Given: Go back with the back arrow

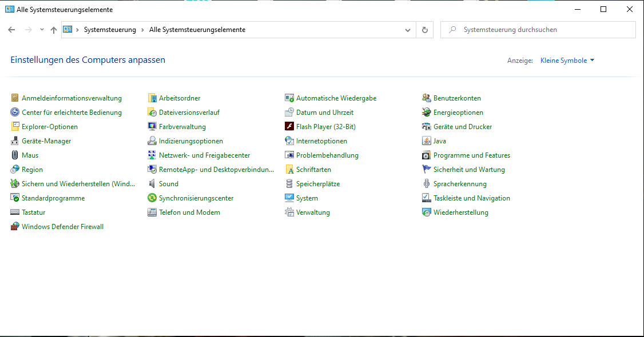Looking at the screenshot, I should (11, 30).
